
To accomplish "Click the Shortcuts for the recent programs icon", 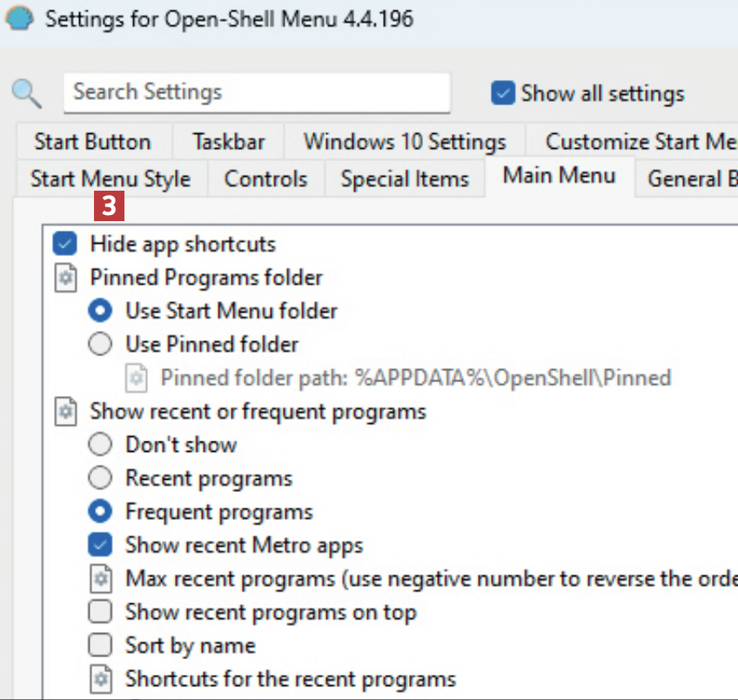I will click(101, 679).
